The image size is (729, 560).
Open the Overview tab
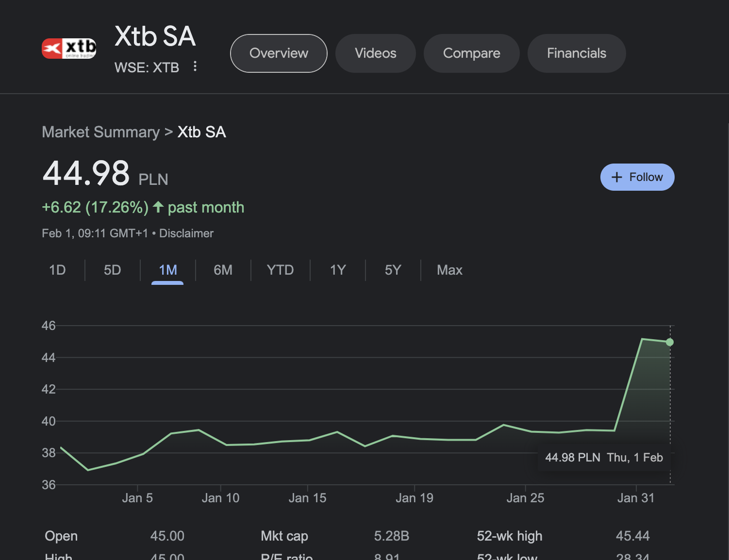coord(279,53)
